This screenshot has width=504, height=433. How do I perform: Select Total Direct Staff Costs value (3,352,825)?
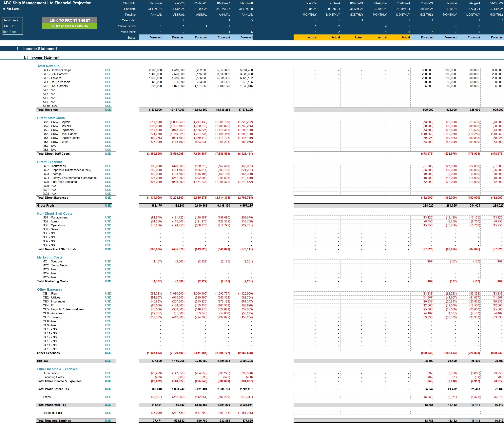click(x=154, y=154)
